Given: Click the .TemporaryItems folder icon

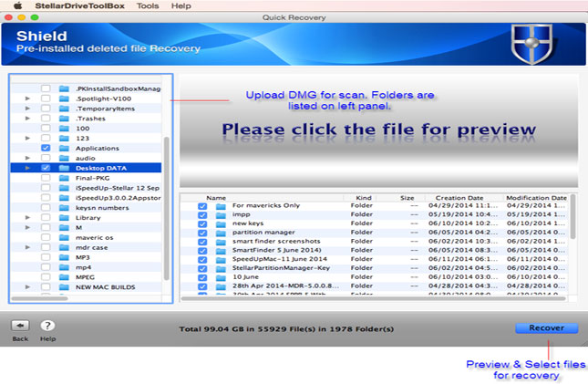Looking at the screenshot, I should pyautogui.click(x=64, y=109).
